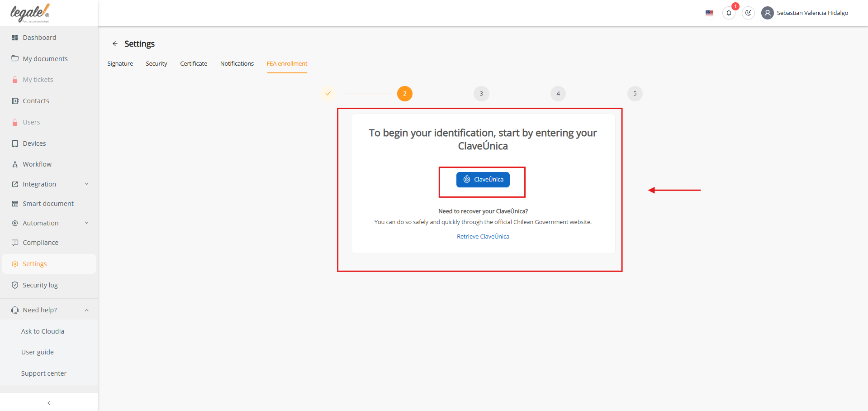This screenshot has width=868, height=411.
Task: Open the Support center help item
Action: [x=44, y=373]
